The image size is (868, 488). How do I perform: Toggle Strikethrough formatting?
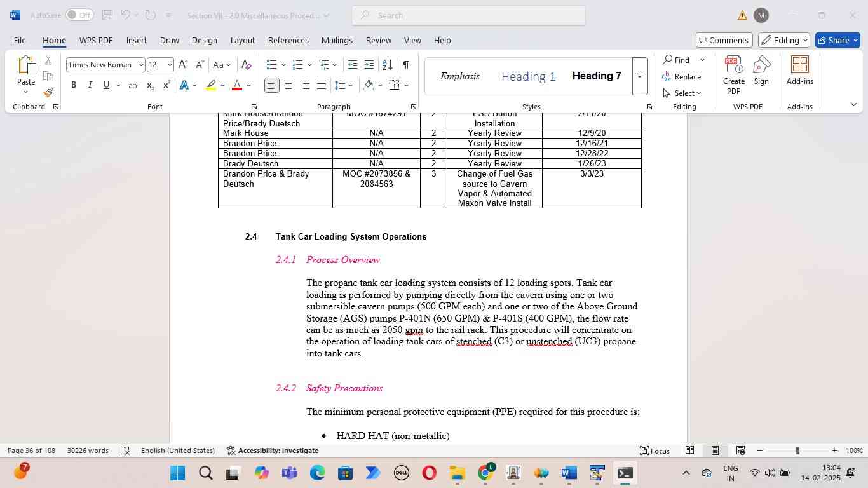click(x=133, y=85)
